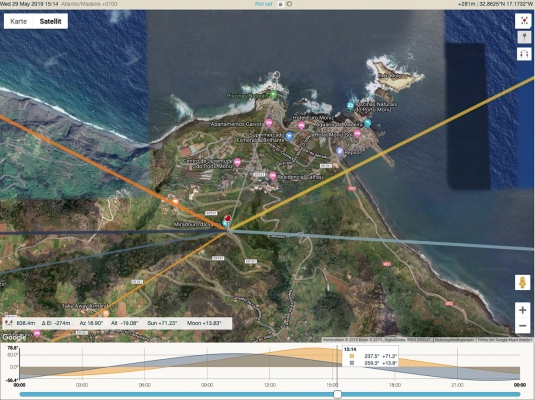535x400 pixels.
Task: Click the 259.3° +13.8° moon values in tooltip
Action: [x=380, y=363]
